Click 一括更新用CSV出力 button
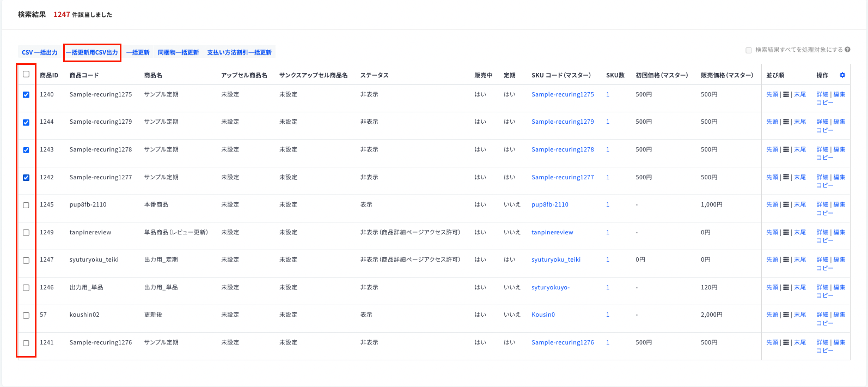This screenshot has width=868, height=387. pos(92,52)
